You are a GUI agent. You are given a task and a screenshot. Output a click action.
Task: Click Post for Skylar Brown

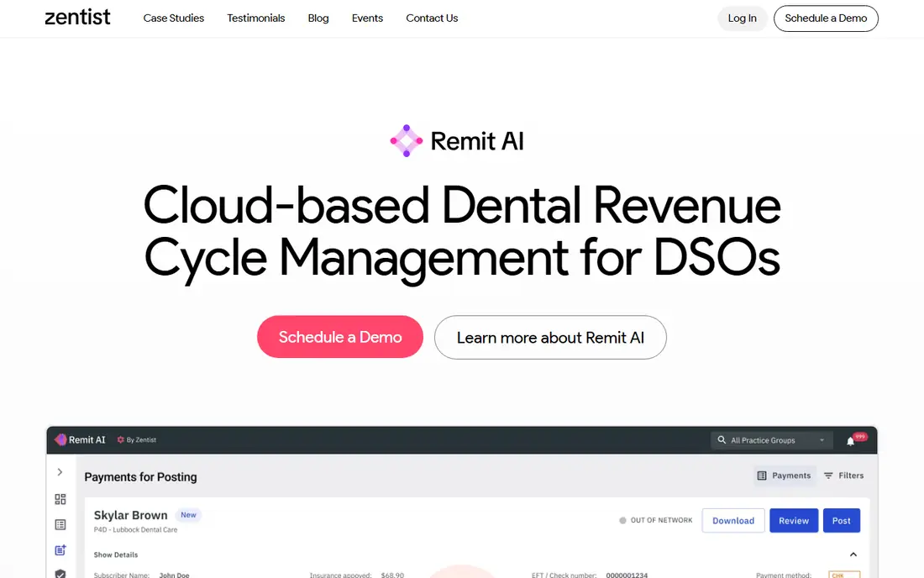(842, 520)
